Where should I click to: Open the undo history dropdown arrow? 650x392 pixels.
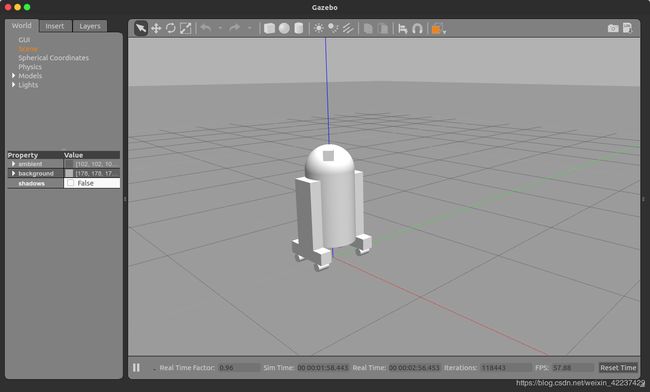coord(220,28)
